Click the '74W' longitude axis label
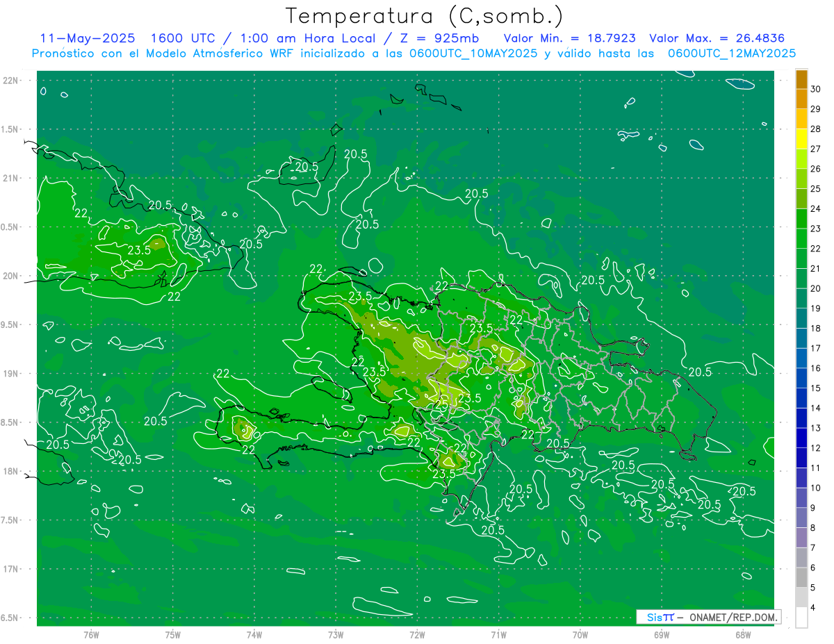The height and width of the screenshot is (644, 834). (254, 634)
